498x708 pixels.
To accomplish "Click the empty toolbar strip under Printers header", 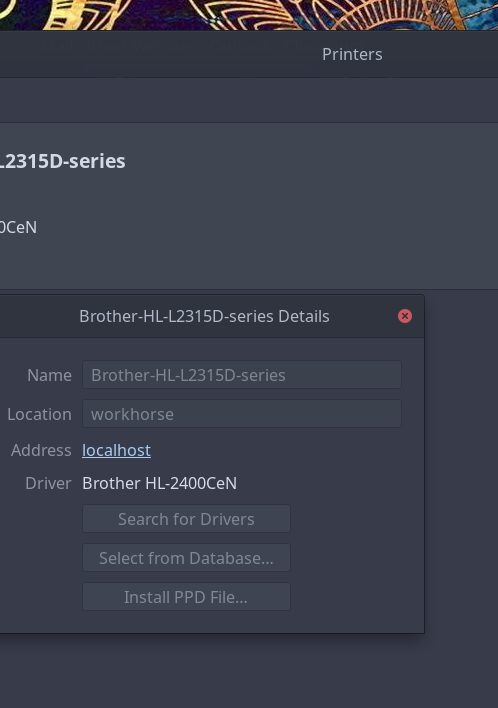I will 249,100.
